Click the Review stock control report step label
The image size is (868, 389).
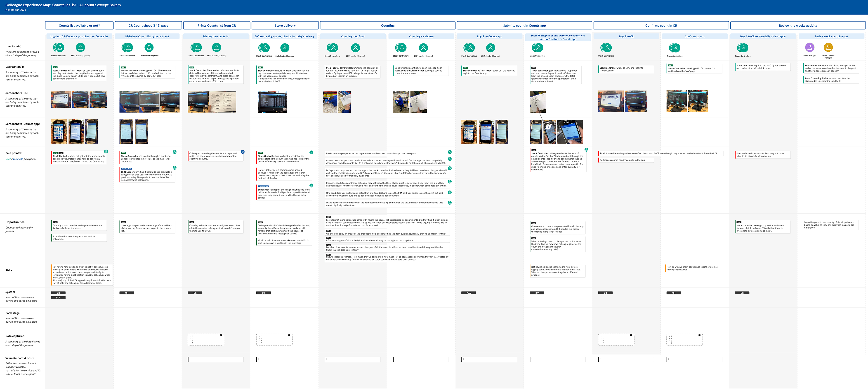pyautogui.click(x=831, y=36)
